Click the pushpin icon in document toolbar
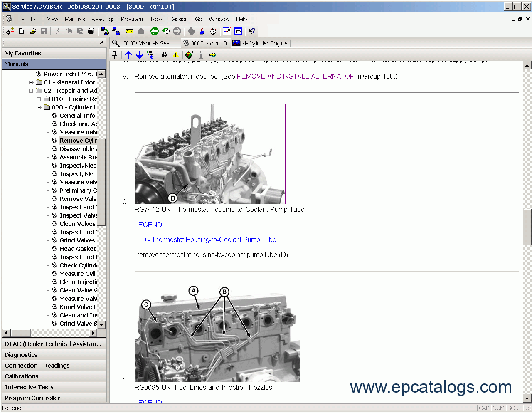 115,55
